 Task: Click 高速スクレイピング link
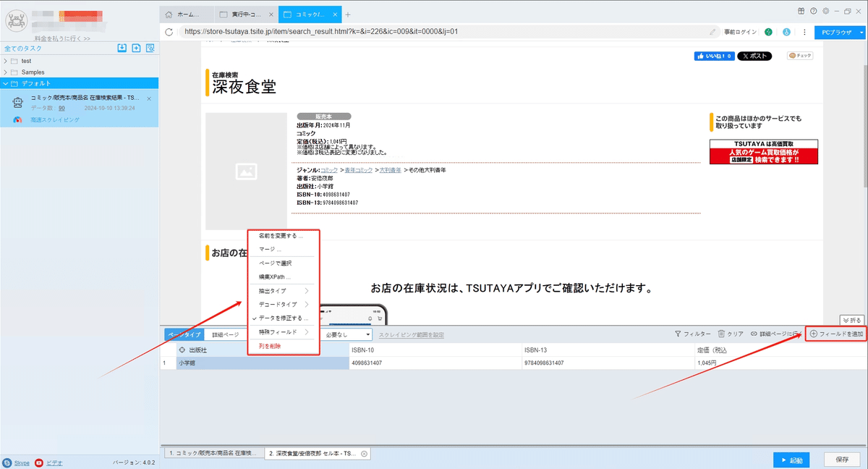tap(55, 120)
